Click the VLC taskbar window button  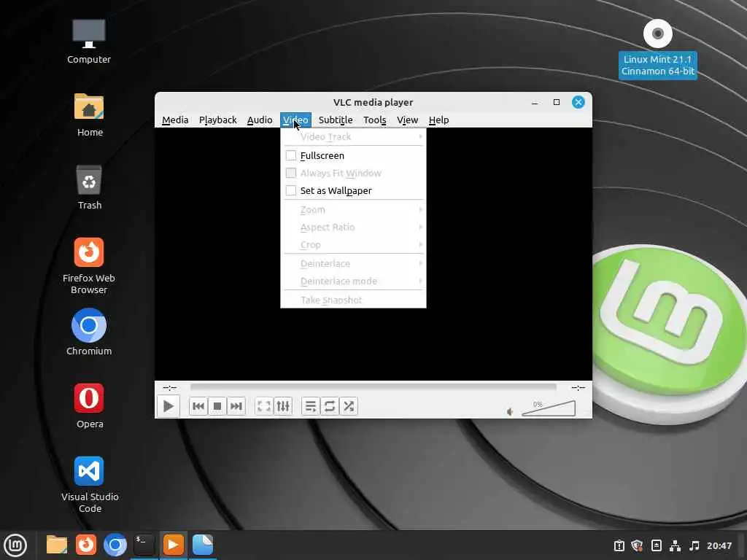(x=174, y=545)
